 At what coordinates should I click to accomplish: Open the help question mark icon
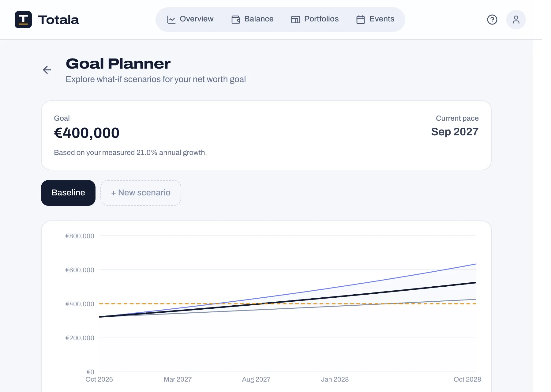(x=492, y=20)
